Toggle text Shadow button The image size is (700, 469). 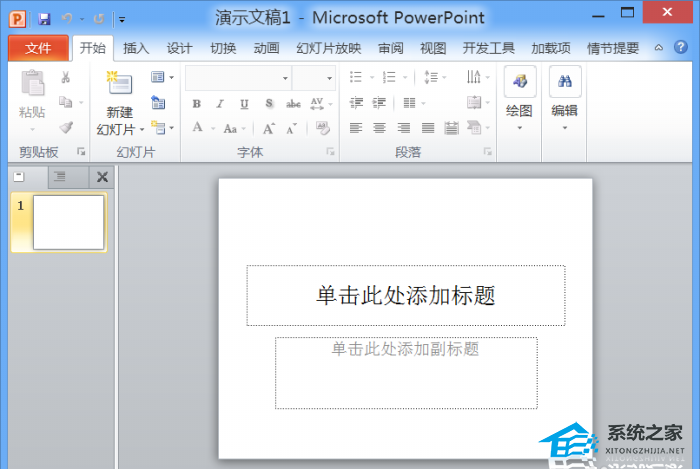point(269,104)
